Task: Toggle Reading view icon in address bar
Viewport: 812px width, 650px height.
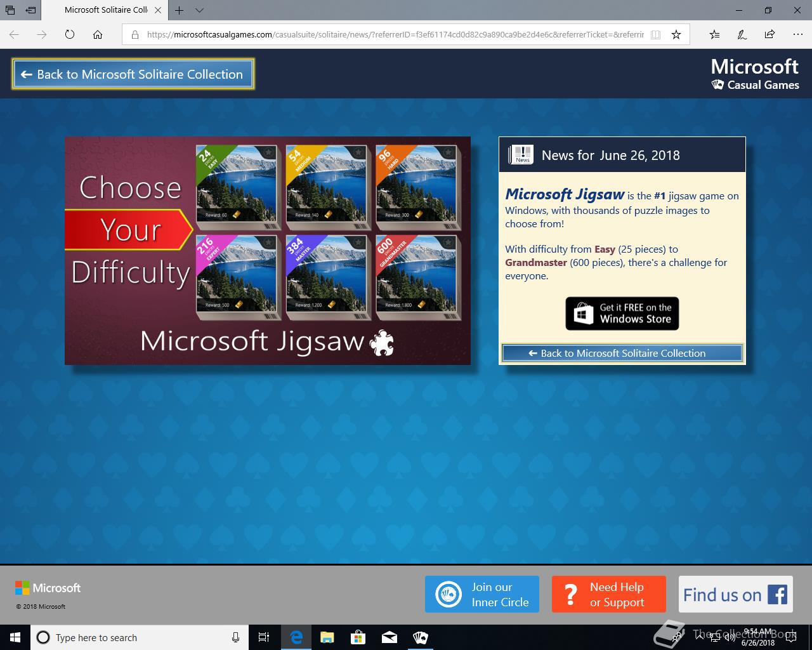Action: 656,34
